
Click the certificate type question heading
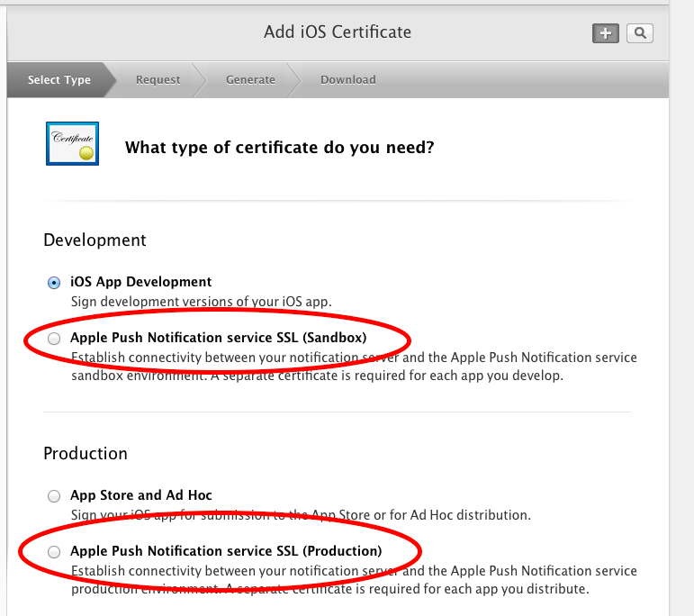[279, 147]
